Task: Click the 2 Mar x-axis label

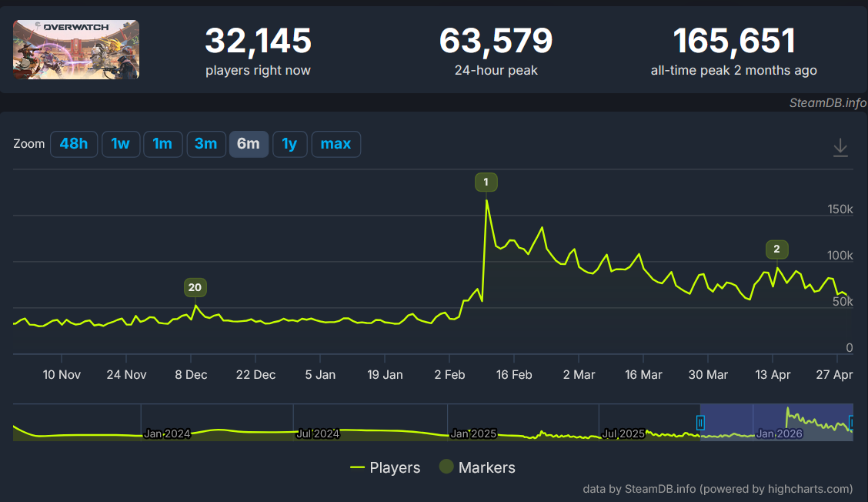Action: [579, 374]
